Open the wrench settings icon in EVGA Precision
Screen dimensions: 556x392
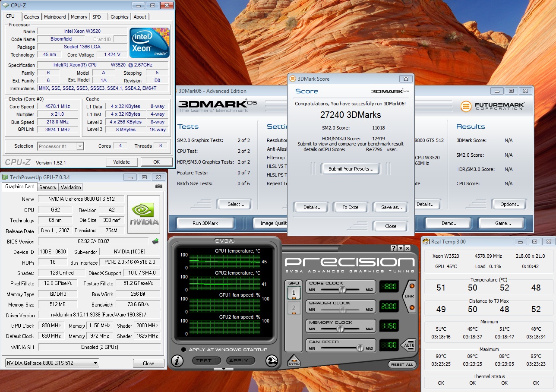coord(272,361)
